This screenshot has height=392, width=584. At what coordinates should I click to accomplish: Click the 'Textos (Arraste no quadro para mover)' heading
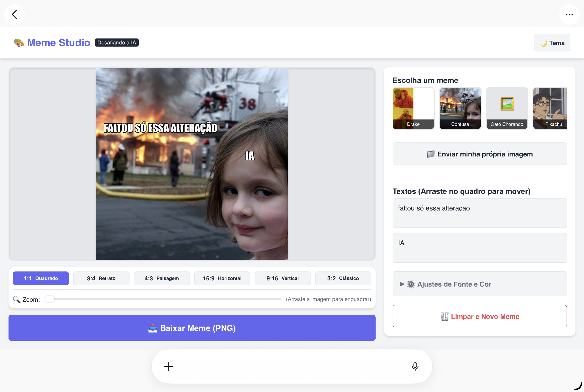click(x=462, y=191)
